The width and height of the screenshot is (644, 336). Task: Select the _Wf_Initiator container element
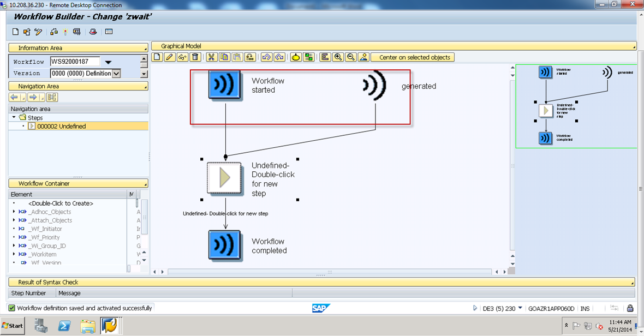coord(46,229)
